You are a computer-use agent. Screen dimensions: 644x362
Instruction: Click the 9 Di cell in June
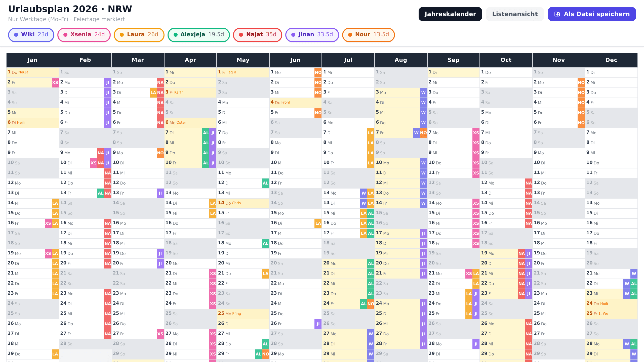point(296,153)
